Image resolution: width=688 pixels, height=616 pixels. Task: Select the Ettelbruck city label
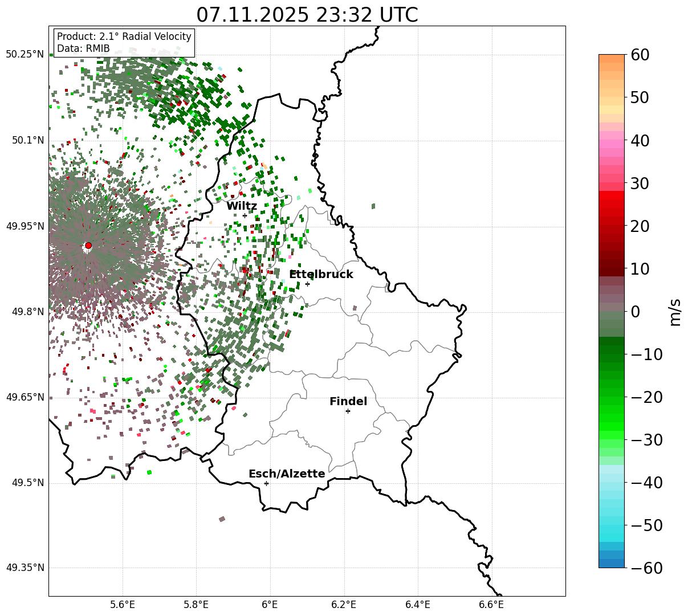tap(321, 275)
